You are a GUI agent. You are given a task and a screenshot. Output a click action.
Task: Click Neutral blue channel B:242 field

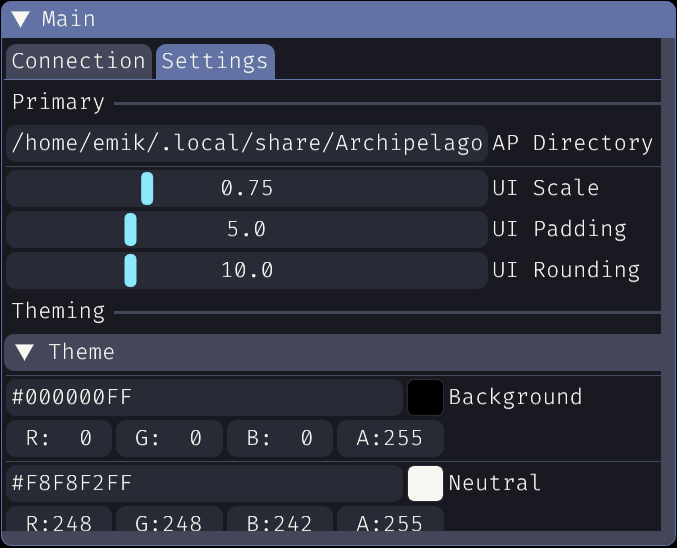point(279,522)
